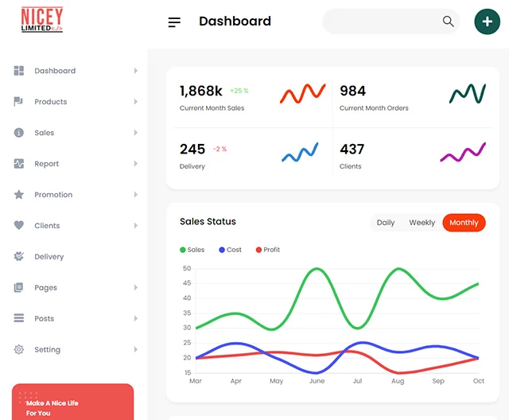Image resolution: width=509 pixels, height=420 pixels.
Task: Open the Report menu item
Action: (x=46, y=164)
